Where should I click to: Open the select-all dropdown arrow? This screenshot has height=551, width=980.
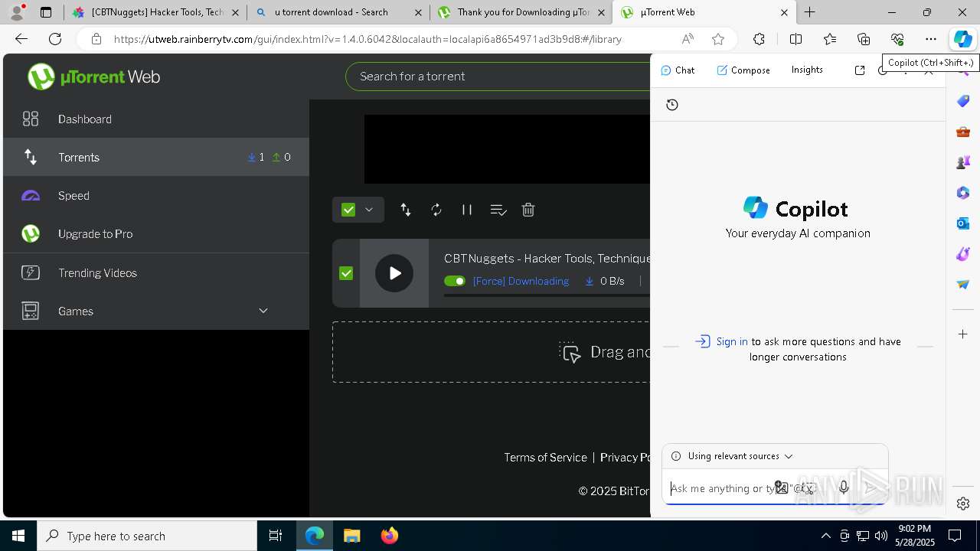coord(369,210)
